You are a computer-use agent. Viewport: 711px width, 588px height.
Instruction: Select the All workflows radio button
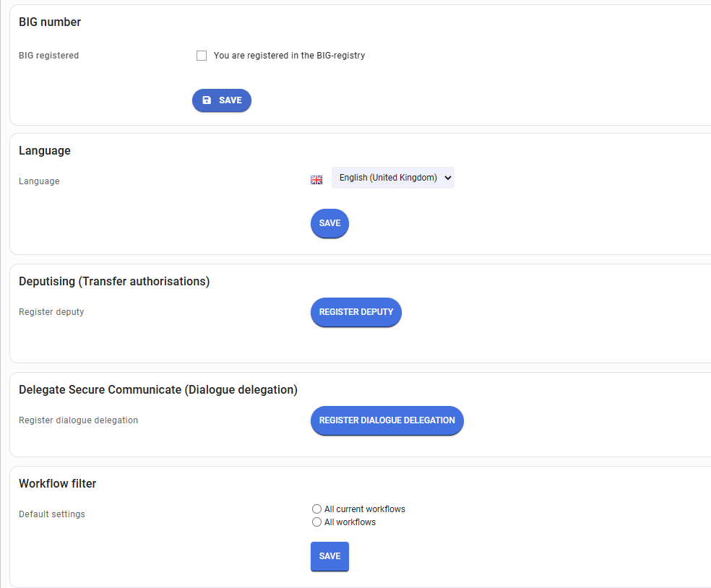coord(316,522)
